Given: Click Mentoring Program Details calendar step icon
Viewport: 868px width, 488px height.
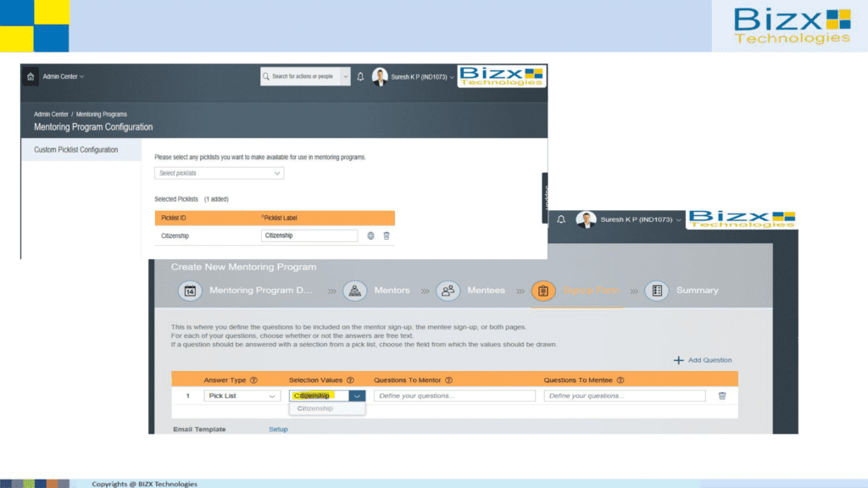Looking at the screenshot, I should [190, 291].
